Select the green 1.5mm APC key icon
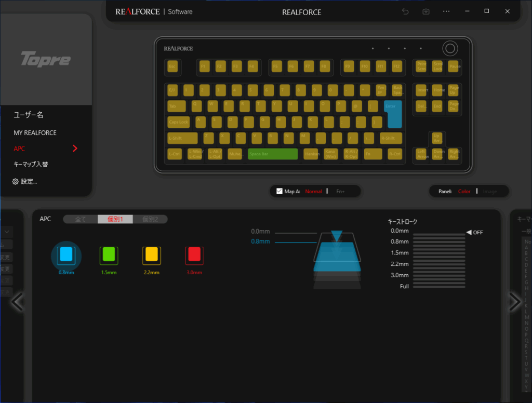Image resolution: width=532 pixels, height=403 pixels. point(109,255)
